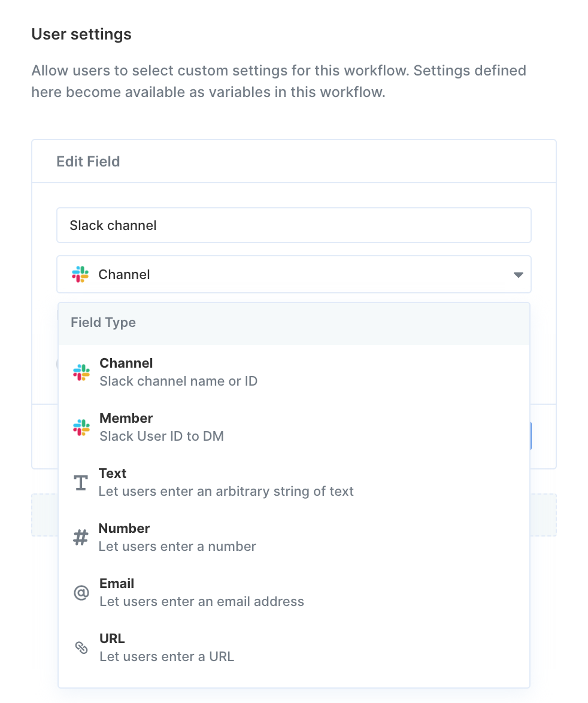Pick the Email field type option

(294, 593)
